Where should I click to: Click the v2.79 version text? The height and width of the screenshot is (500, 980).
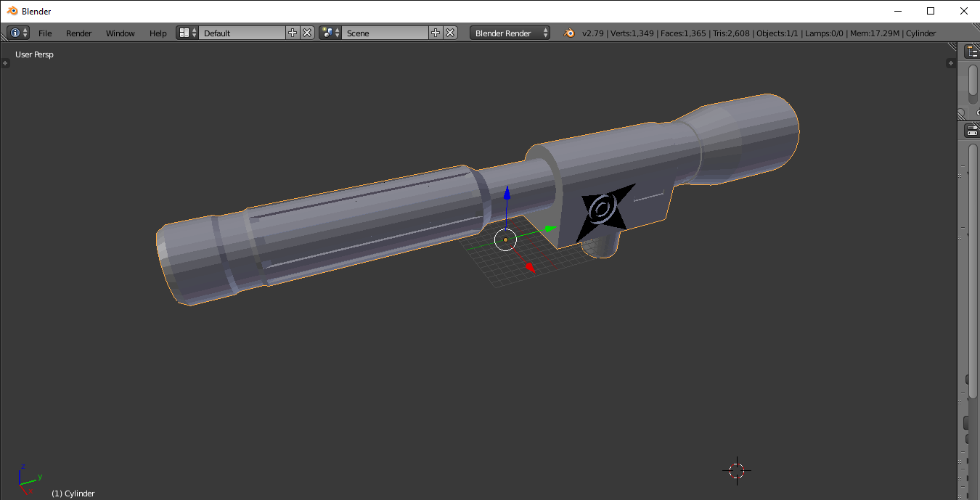pos(593,33)
